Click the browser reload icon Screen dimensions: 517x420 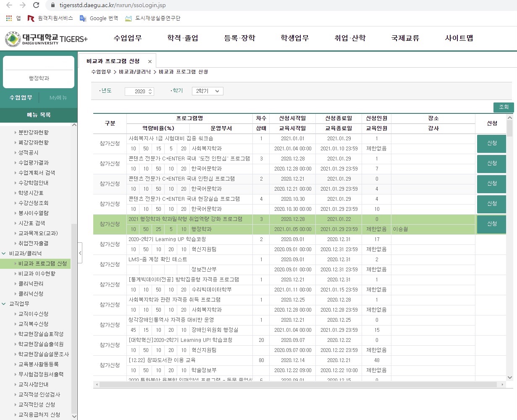point(36,5)
